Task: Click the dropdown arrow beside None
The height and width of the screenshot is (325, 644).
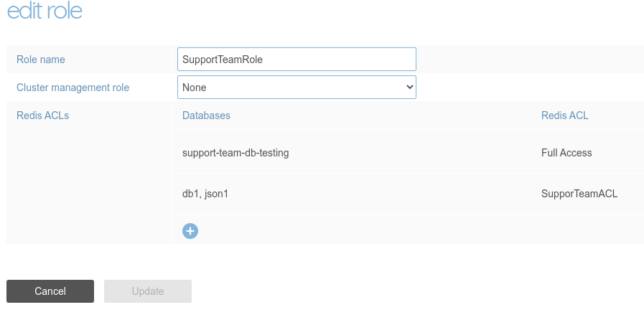Action: click(x=410, y=88)
